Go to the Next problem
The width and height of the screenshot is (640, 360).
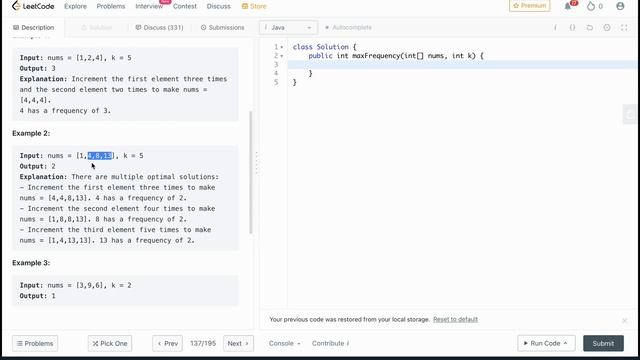pyautogui.click(x=238, y=343)
